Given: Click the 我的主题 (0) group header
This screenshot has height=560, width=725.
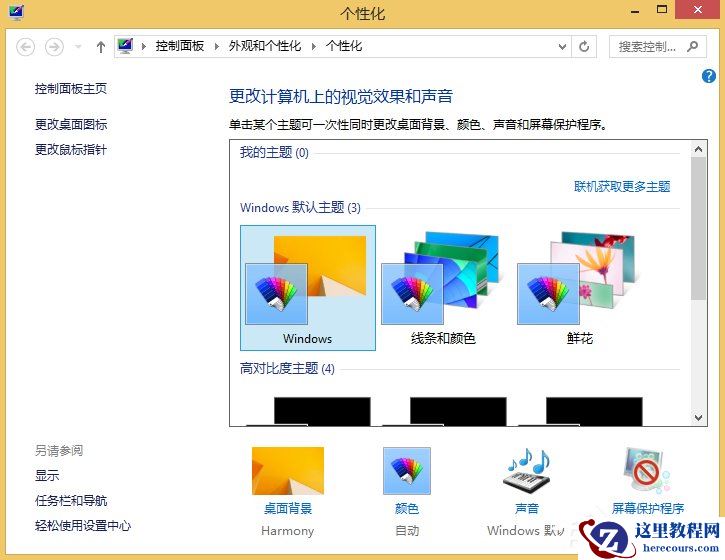Looking at the screenshot, I should pyautogui.click(x=274, y=152).
